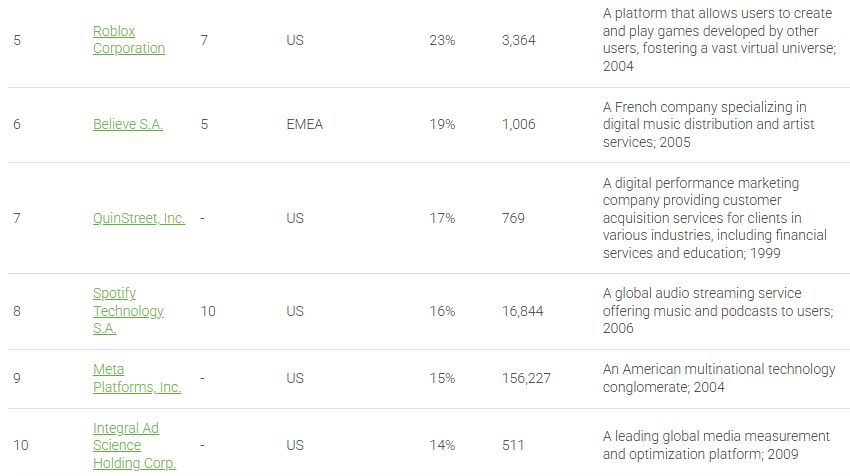Click the Meta multinational conglomerate description
Screen dimensions: 850x476
718,378
